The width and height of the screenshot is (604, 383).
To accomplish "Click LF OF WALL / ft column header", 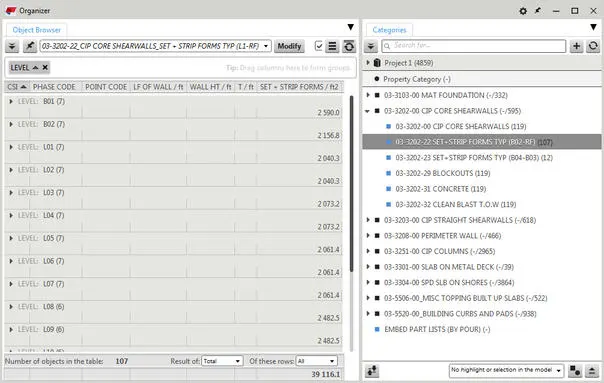I will click(x=158, y=87).
